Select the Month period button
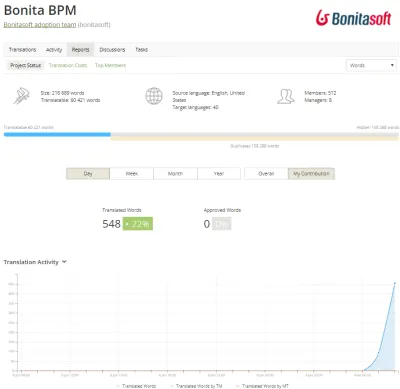The height and width of the screenshot is (389, 400). (175, 174)
